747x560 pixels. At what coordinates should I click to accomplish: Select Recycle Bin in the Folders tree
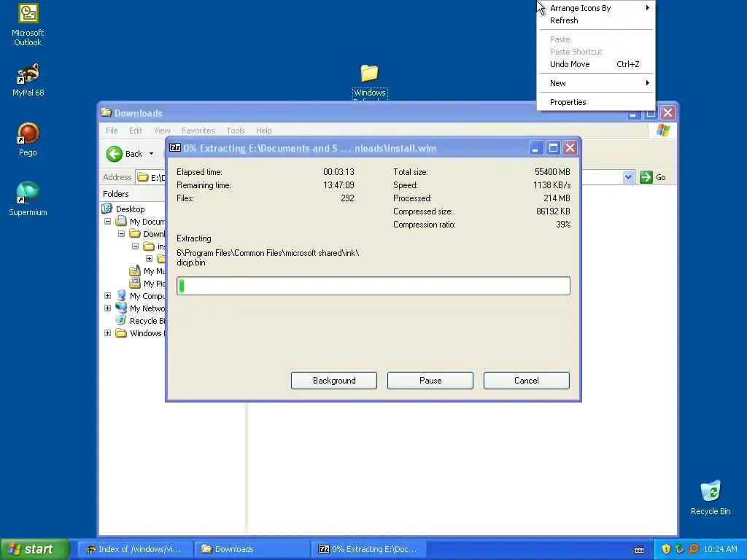147,321
